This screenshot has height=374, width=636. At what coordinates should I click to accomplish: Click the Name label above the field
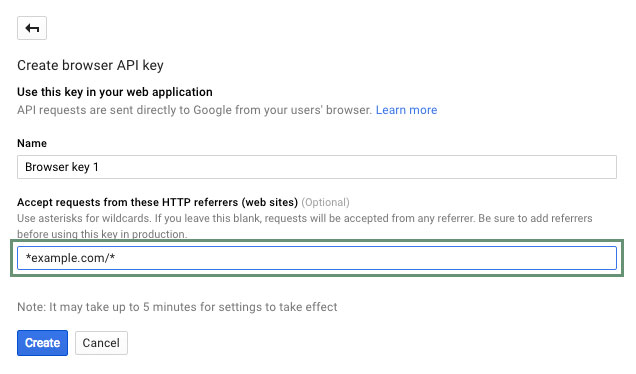coord(32,143)
